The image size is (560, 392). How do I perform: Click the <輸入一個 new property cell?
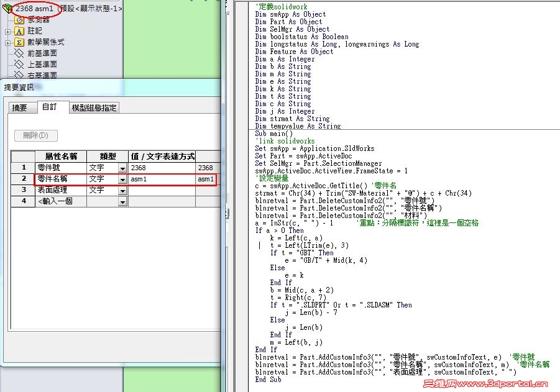tap(61, 201)
